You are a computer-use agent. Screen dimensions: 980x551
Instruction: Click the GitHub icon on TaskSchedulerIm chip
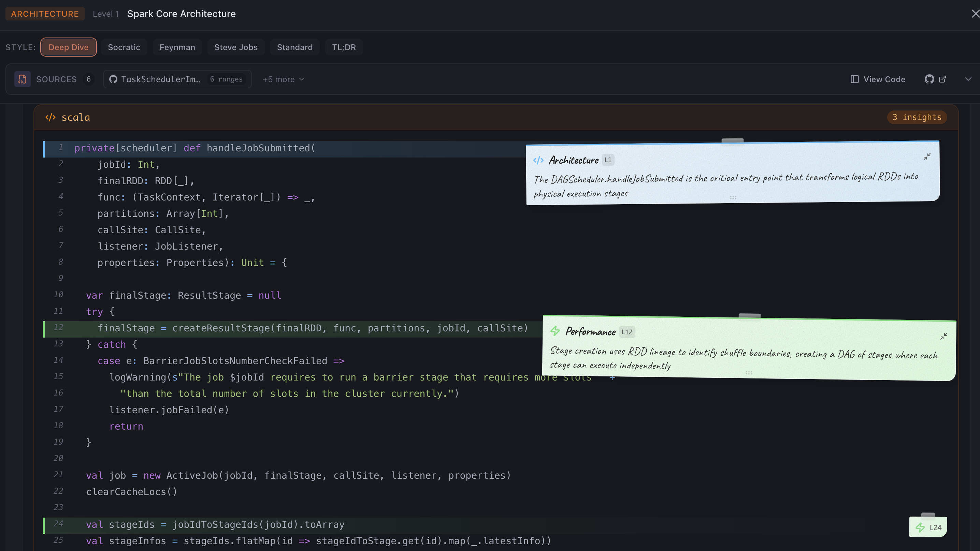(113, 79)
